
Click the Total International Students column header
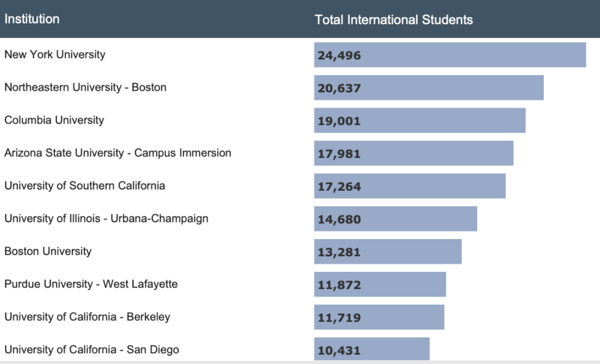pos(393,19)
